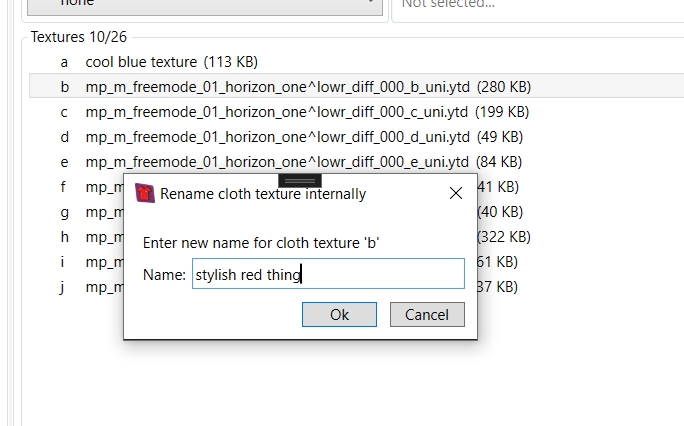Select texture lowr_diff_000_d_uni.ytd

pos(277,137)
